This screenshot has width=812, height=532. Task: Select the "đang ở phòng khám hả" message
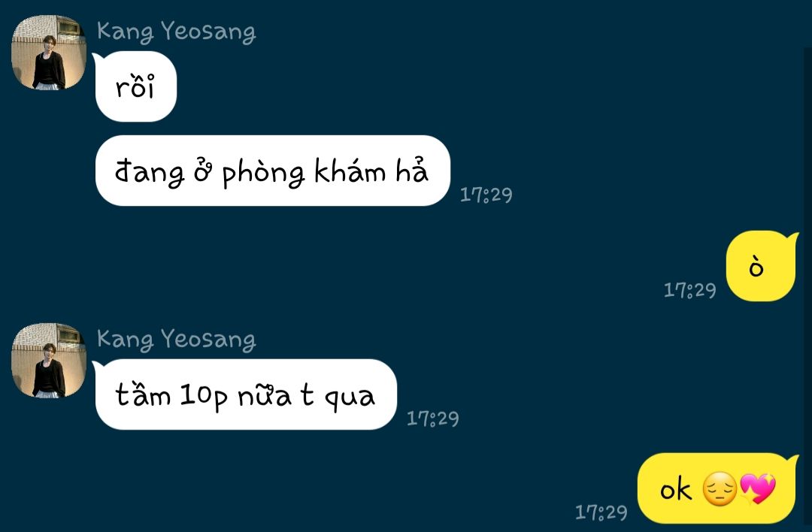coord(272,171)
